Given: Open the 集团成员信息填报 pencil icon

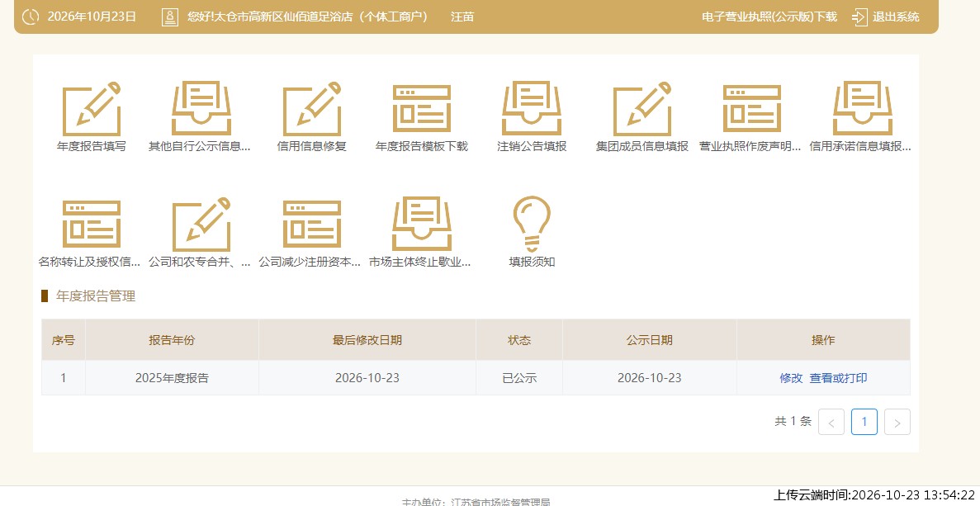Looking at the screenshot, I should (x=641, y=109).
